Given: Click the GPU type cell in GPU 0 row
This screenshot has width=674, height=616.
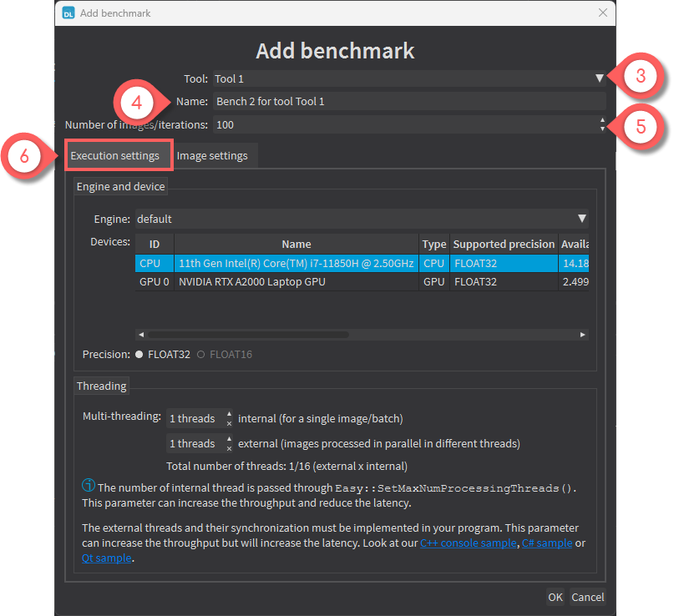Looking at the screenshot, I should [434, 282].
